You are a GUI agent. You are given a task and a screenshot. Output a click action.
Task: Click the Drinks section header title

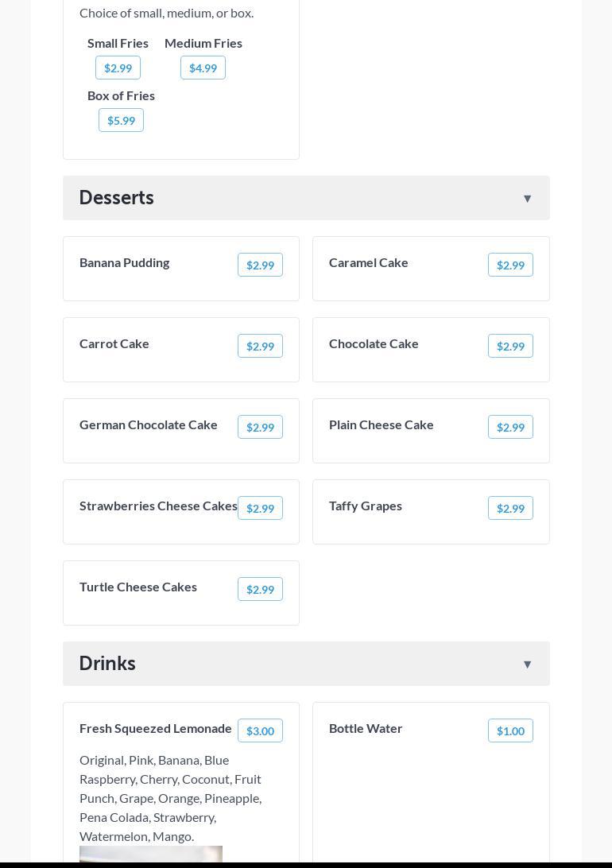pyautogui.click(x=107, y=664)
